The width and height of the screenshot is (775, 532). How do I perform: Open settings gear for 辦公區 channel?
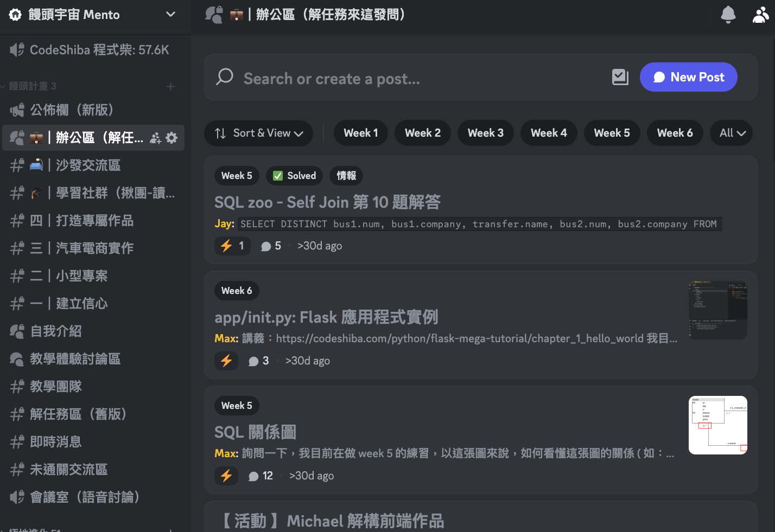click(171, 138)
